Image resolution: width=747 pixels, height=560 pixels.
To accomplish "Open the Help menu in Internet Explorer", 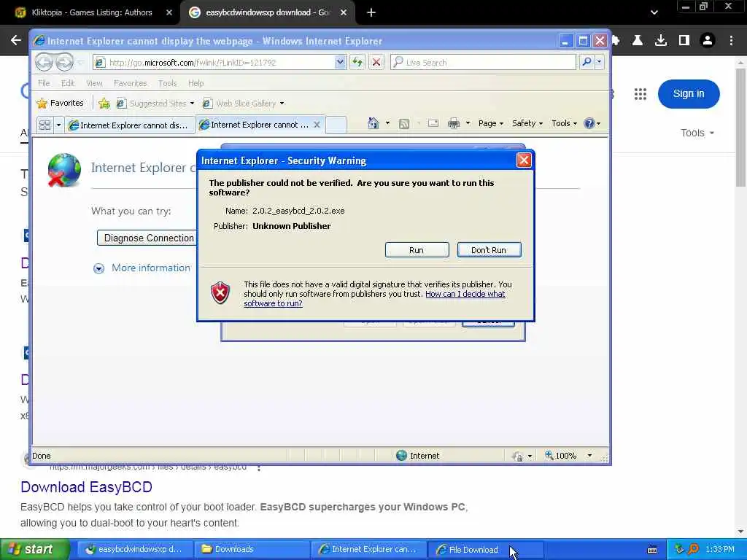I will 196,83.
